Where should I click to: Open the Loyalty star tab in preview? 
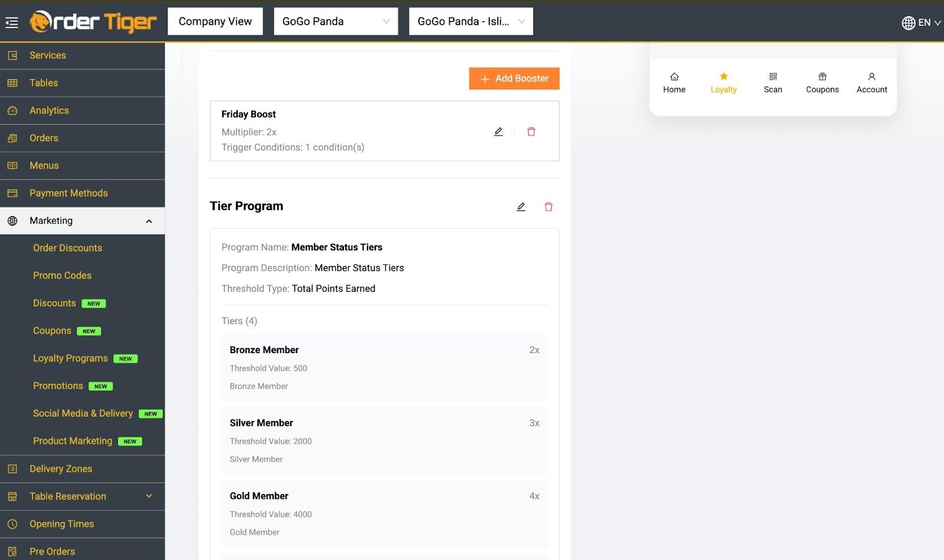[x=723, y=83]
